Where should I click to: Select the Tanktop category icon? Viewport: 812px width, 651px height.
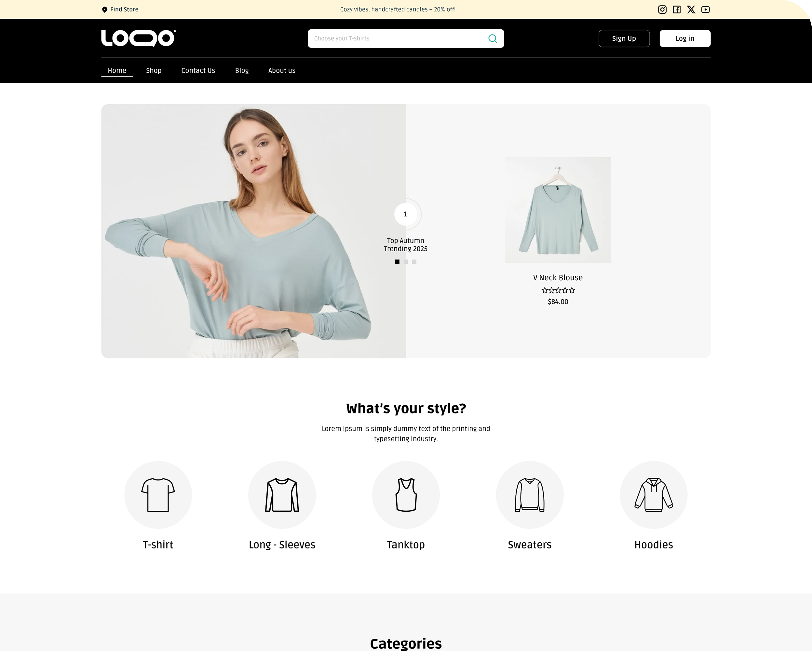[x=406, y=495]
